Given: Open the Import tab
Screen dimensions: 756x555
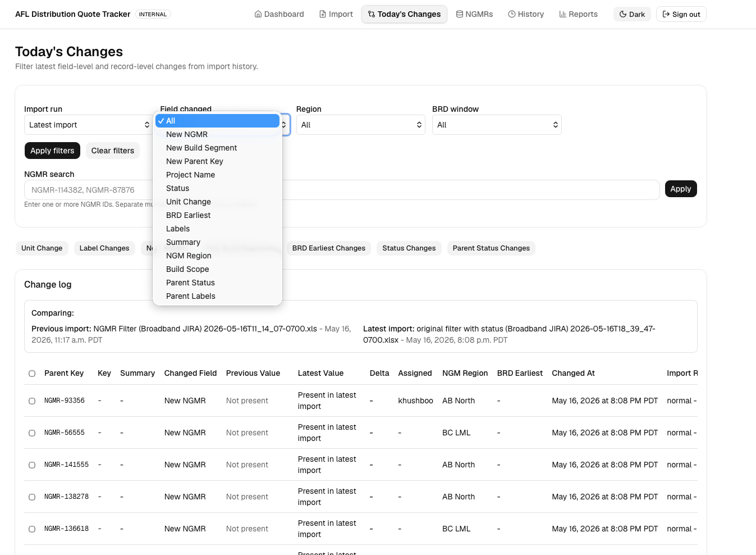Looking at the screenshot, I should [x=336, y=14].
